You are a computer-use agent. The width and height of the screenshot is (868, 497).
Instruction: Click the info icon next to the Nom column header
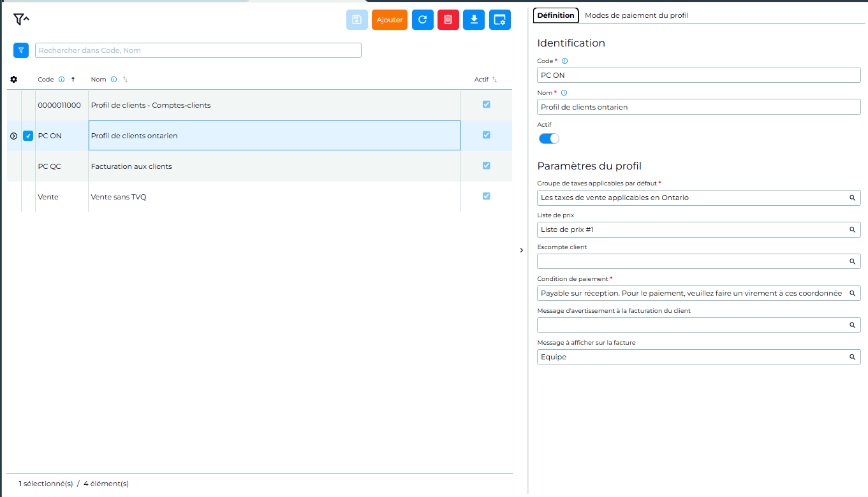[x=114, y=80]
